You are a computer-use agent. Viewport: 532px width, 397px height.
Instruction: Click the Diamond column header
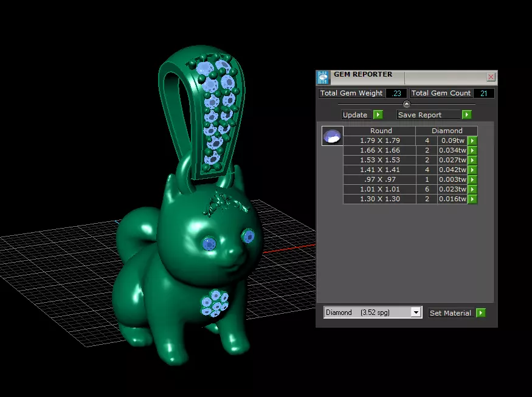pyautogui.click(x=447, y=131)
